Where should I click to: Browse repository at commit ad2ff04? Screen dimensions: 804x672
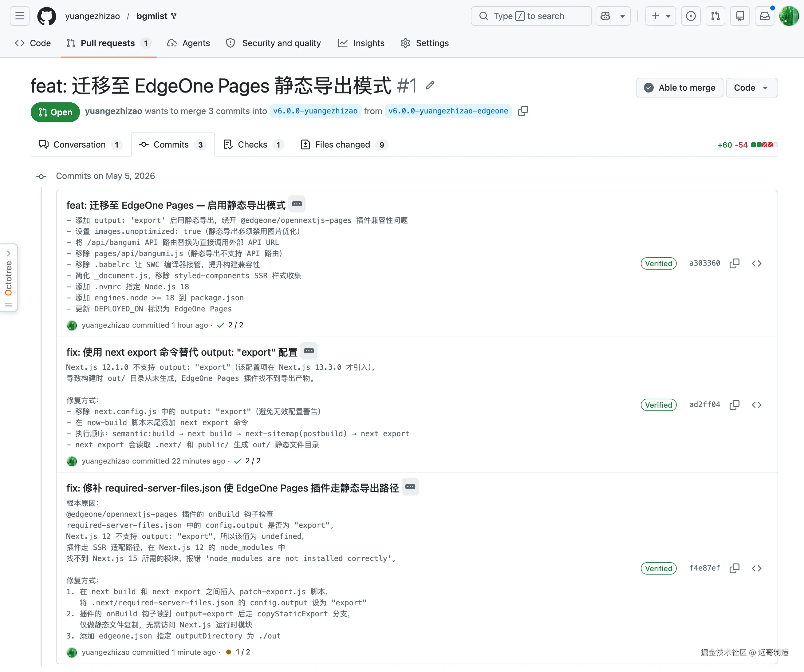pos(757,405)
